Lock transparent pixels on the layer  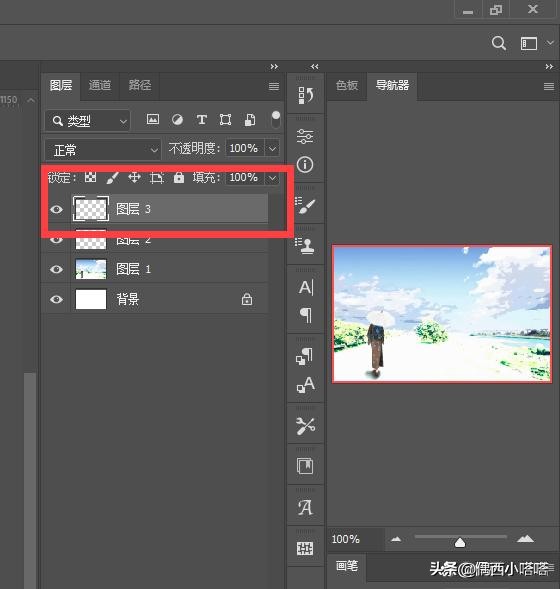90,177
